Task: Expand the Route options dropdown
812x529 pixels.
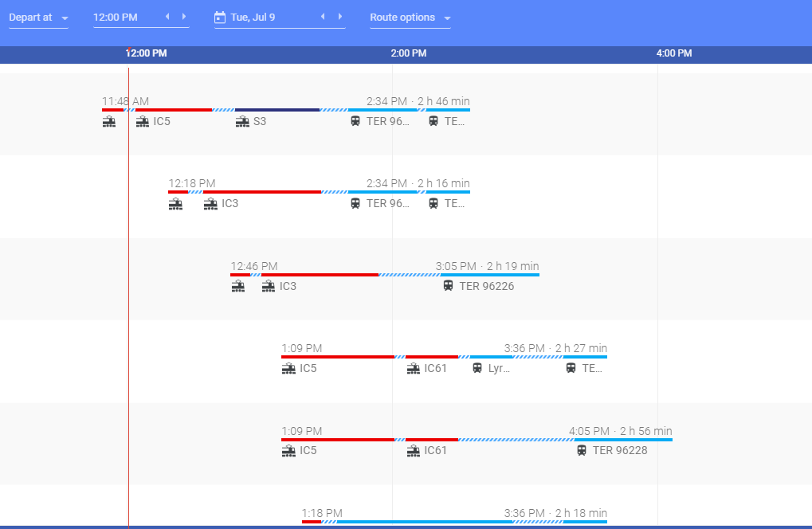Action: coord(410,18)
